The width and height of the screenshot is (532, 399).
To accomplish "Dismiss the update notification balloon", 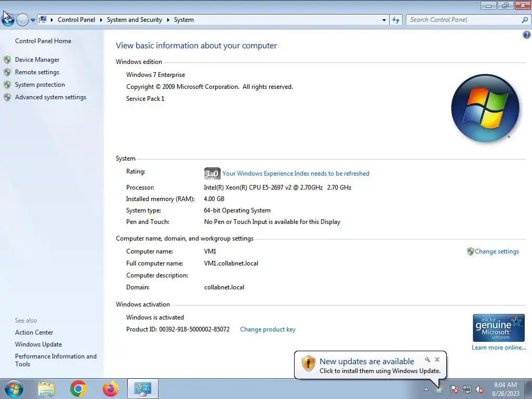I will coord(437,360).
